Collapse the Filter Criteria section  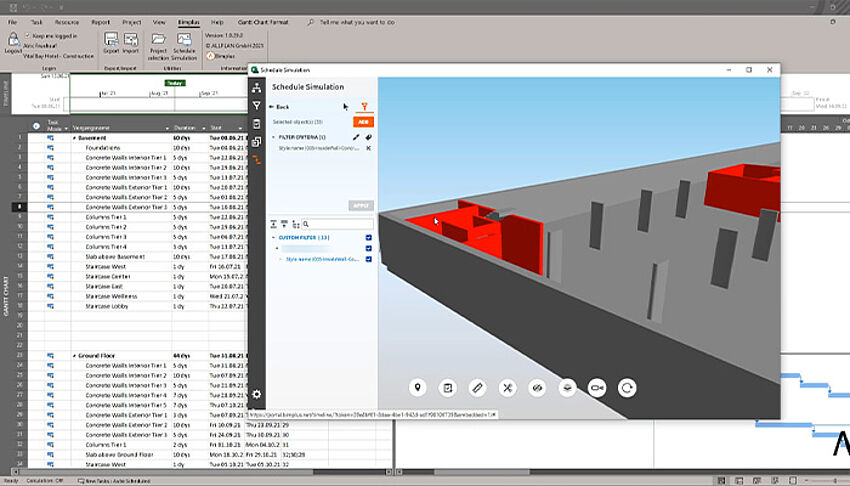click(274, 136)
